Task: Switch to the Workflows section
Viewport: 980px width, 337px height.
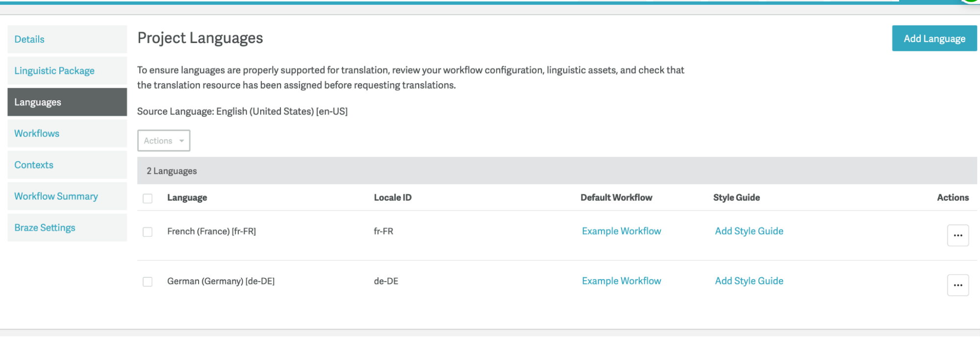Action: [37, 133]
